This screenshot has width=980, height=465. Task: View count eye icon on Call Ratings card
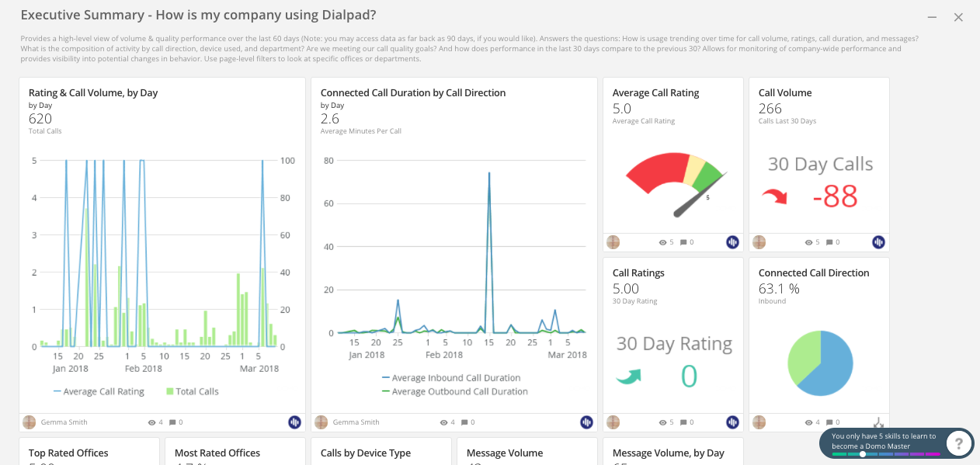(663, 422)
